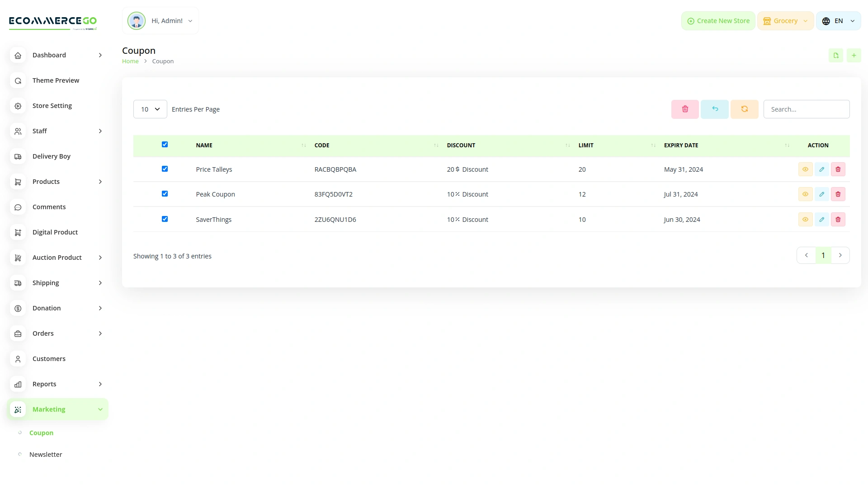868x488 pixels.
Task: Click the Home breadcrumb link
Action: pos(130,61)
